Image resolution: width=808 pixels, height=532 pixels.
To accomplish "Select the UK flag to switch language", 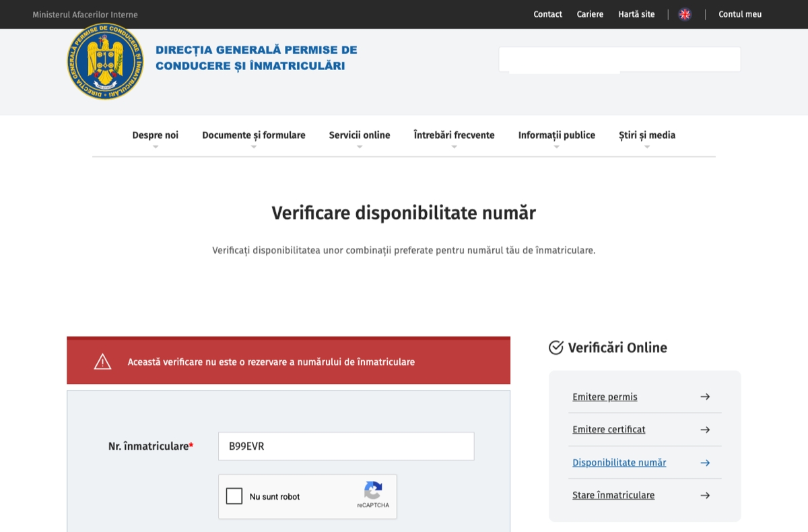I will [685, 13].
